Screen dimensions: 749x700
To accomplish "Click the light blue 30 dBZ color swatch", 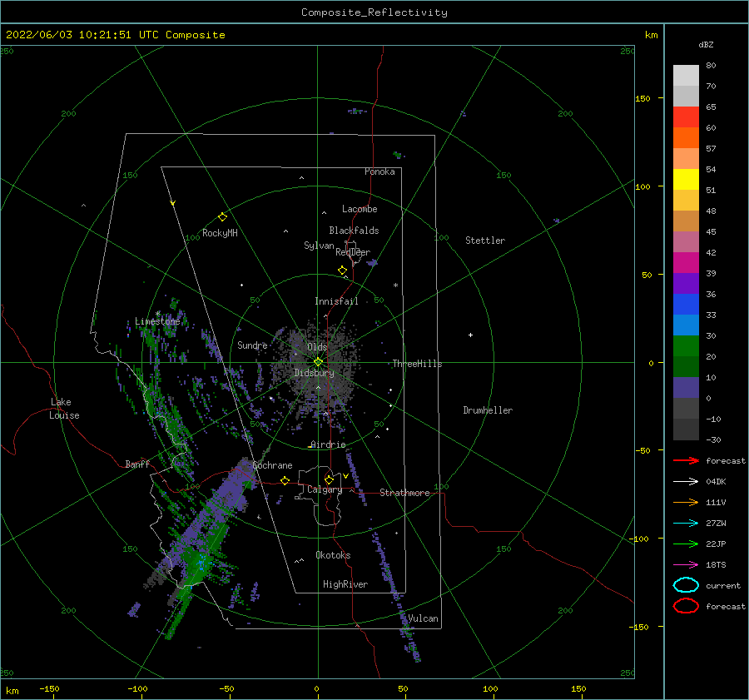I will tap(686, 325).
